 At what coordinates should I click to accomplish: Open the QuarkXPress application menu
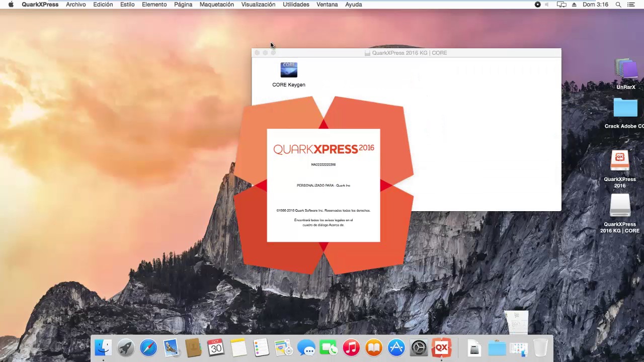click(40, 5)
